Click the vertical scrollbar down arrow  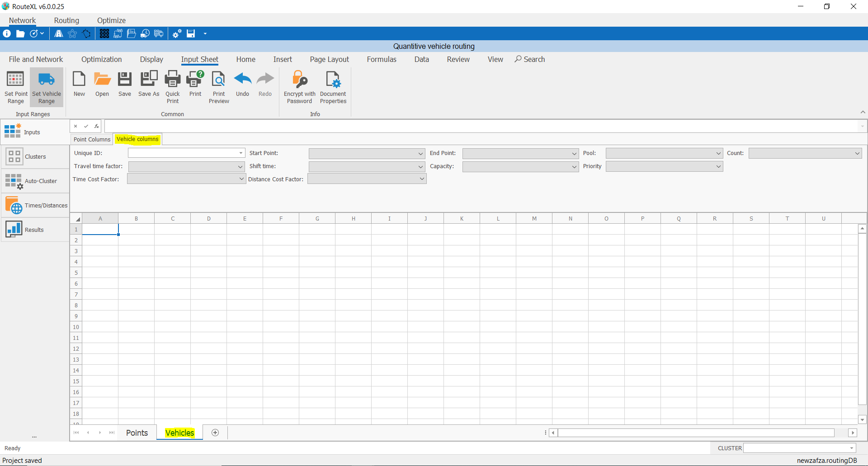[x=862, y=420]
